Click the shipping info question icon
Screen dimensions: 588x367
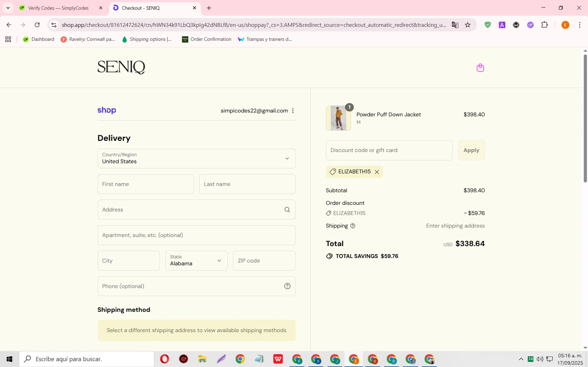coord(353,226)
